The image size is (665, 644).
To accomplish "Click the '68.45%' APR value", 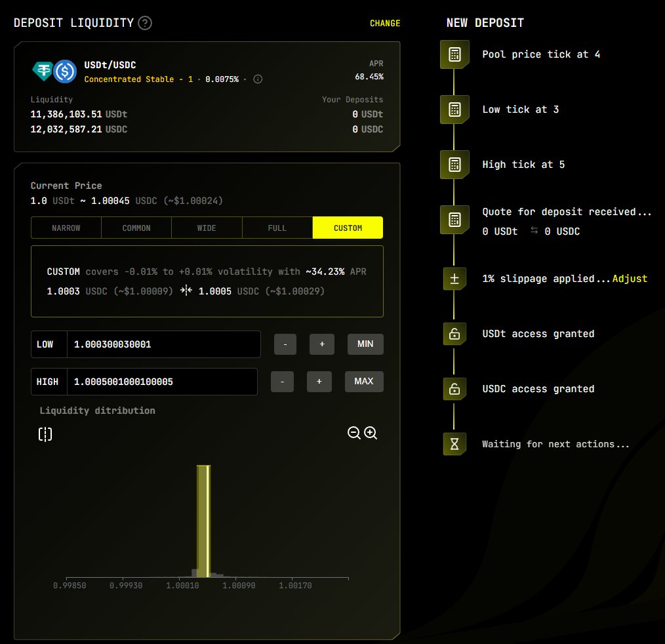I will coord(369,77).
